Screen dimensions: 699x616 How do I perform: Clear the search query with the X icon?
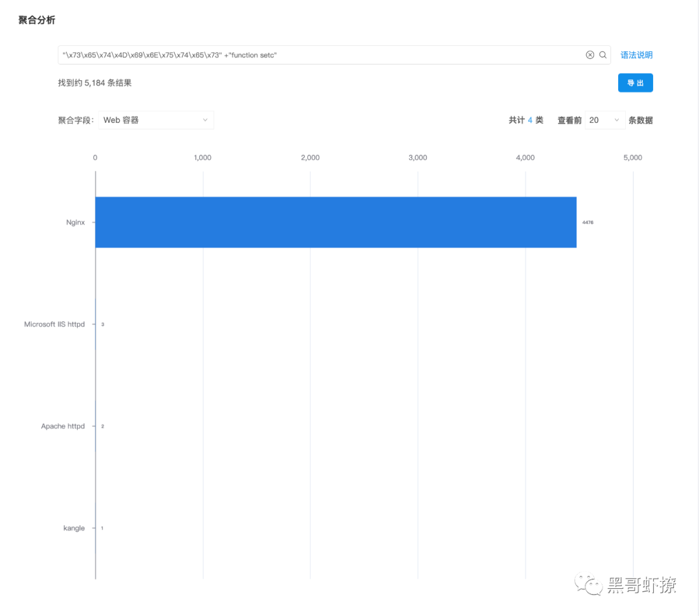tap(590, 55)
